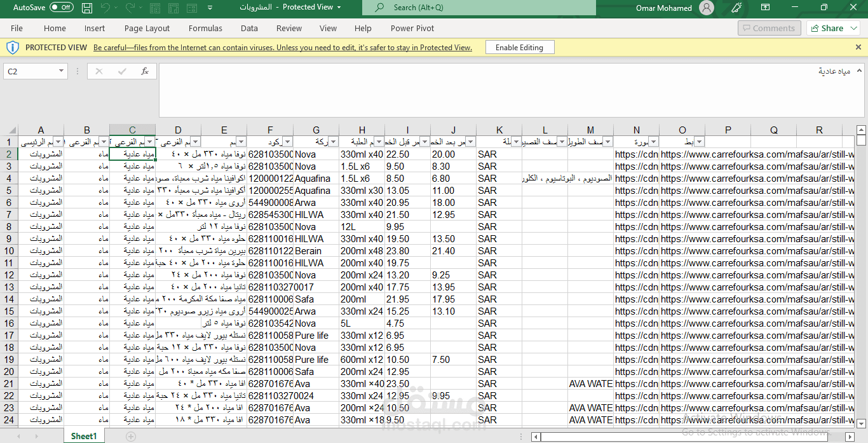Click the Be careful protected view link
This screenshot has width=868, height=443.
[x=282, y=48]
